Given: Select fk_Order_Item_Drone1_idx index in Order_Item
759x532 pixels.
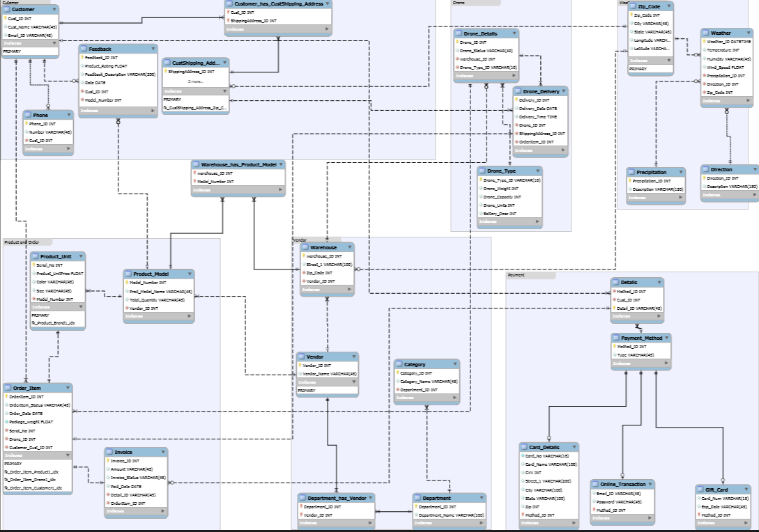Looking at the screenshot, I should tap(31, 480).
